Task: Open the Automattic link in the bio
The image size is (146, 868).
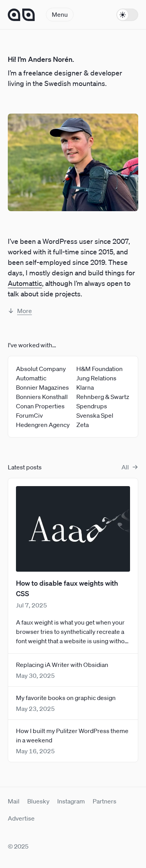Action: pyautogui.click(x=25, y=283)
